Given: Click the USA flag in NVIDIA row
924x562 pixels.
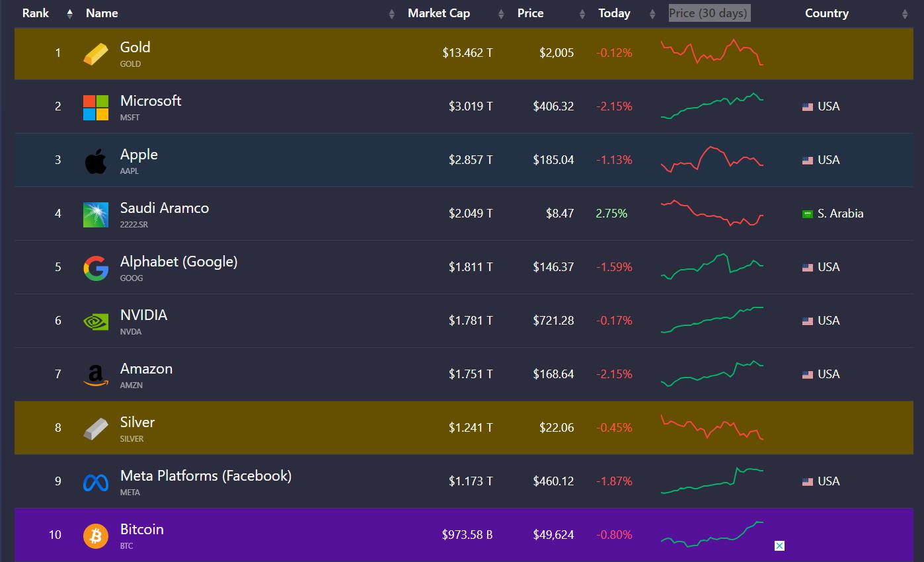Looking at the screenshot, I should pos(808,321).
